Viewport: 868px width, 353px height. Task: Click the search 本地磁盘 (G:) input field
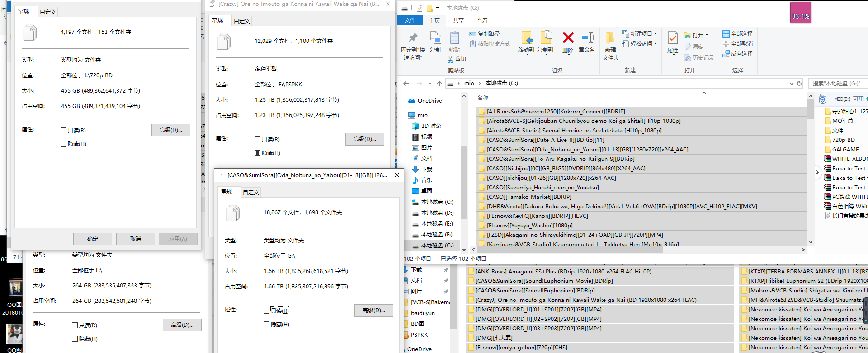pyautogui.click(x=837, y=84)
